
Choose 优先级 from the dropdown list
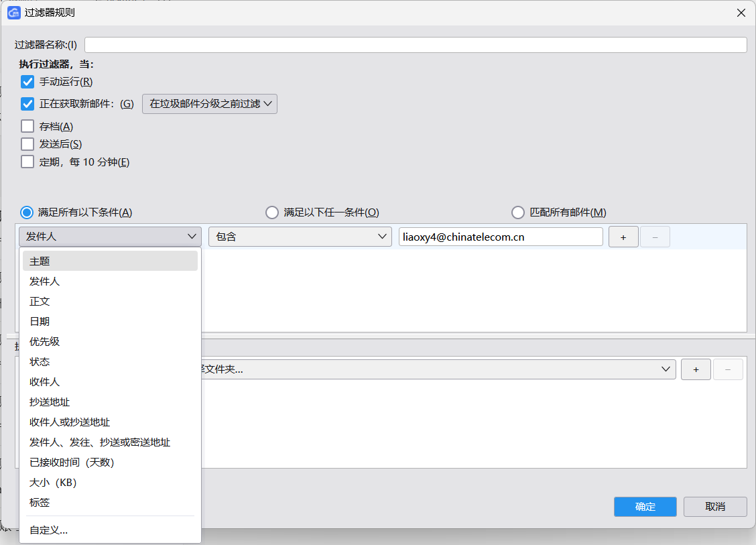coord(111,341)
